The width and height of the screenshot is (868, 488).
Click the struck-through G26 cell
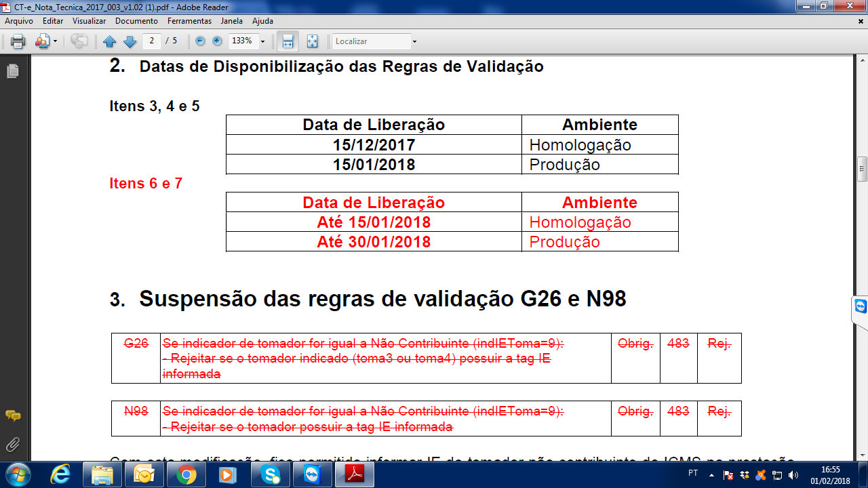(x=136, y=359)
